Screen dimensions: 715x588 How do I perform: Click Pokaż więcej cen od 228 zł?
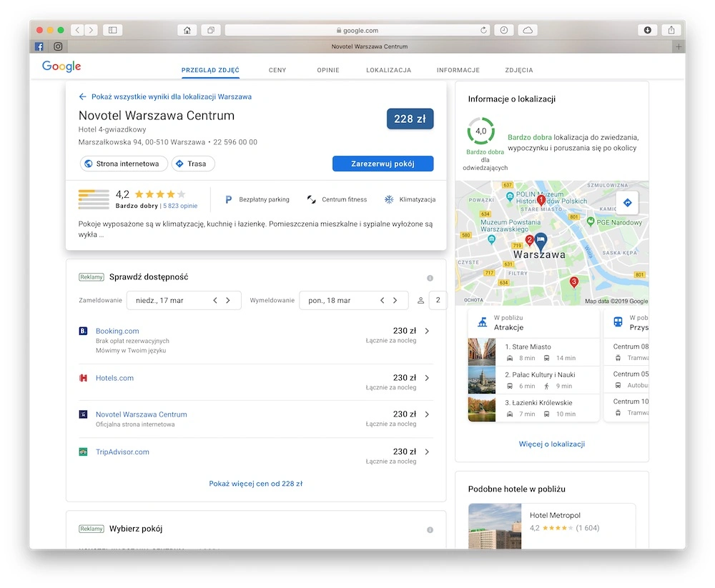(x=256, y=484)
